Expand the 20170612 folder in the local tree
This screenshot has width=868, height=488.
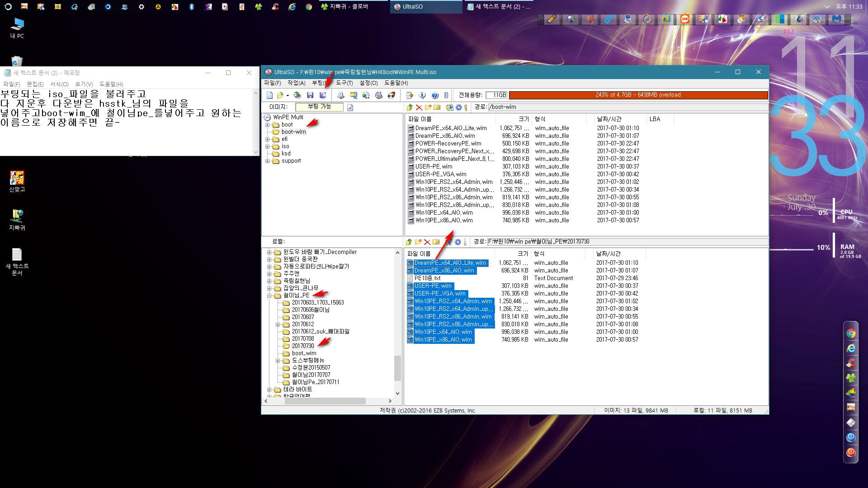[x=278, y=325]
